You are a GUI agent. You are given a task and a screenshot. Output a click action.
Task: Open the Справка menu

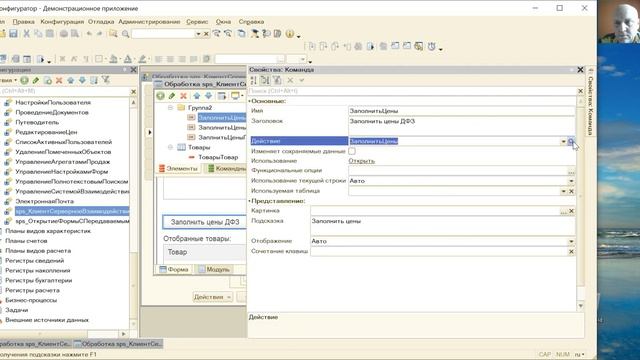[x=251, y=22]
